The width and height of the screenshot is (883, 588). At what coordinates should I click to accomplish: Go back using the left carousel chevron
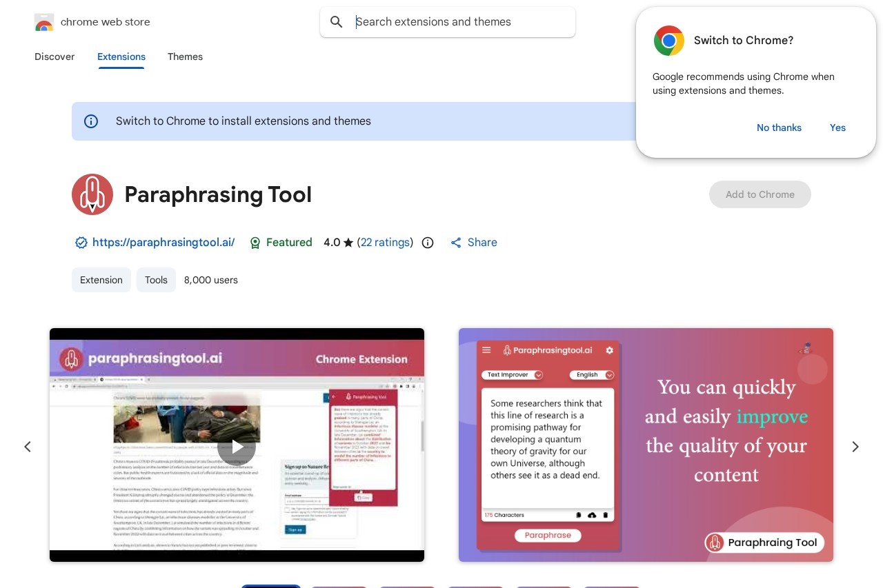(x=28, y=447)
